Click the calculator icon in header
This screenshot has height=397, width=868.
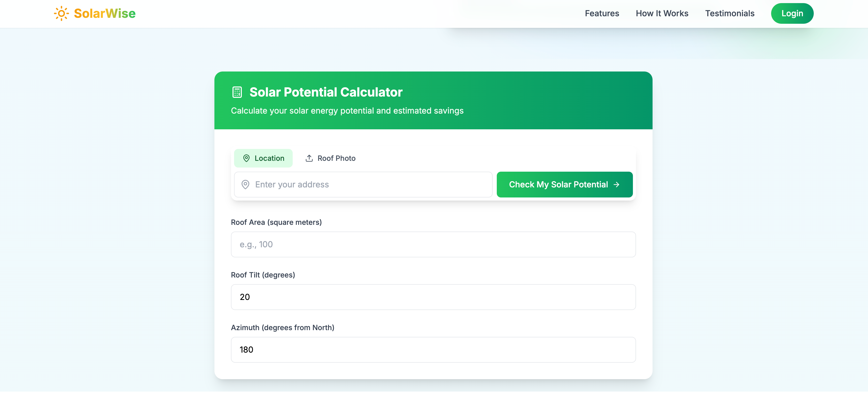(x=237, y=92)
